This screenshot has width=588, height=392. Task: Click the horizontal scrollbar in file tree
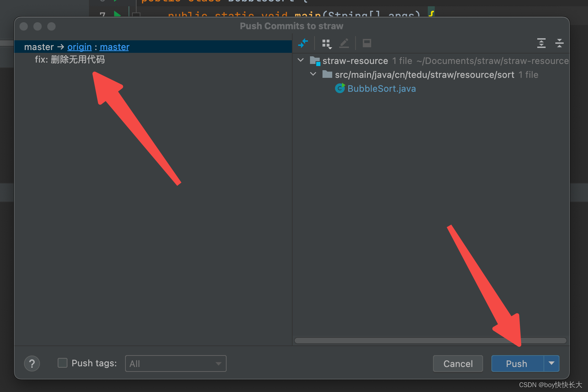pos(431,341)
